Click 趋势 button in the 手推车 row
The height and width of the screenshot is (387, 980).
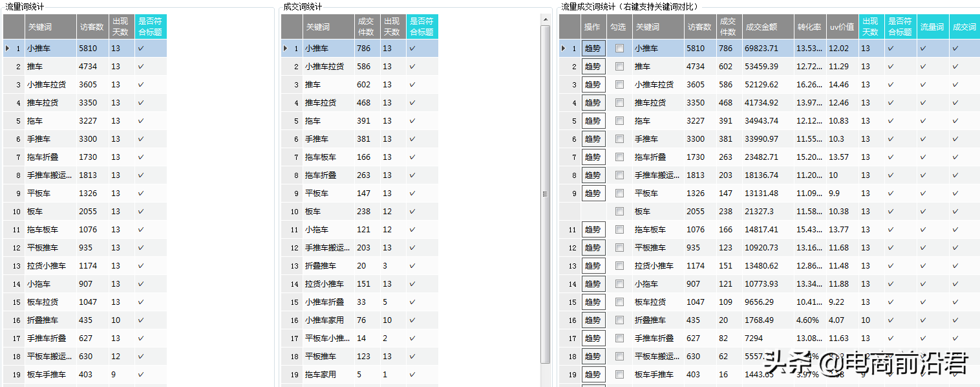point(593,139)
